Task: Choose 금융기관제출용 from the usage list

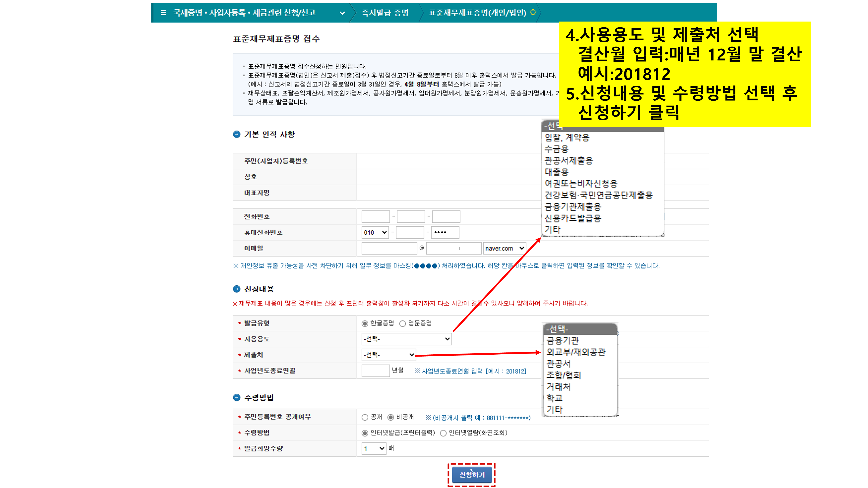Action: tap(573, 207)
